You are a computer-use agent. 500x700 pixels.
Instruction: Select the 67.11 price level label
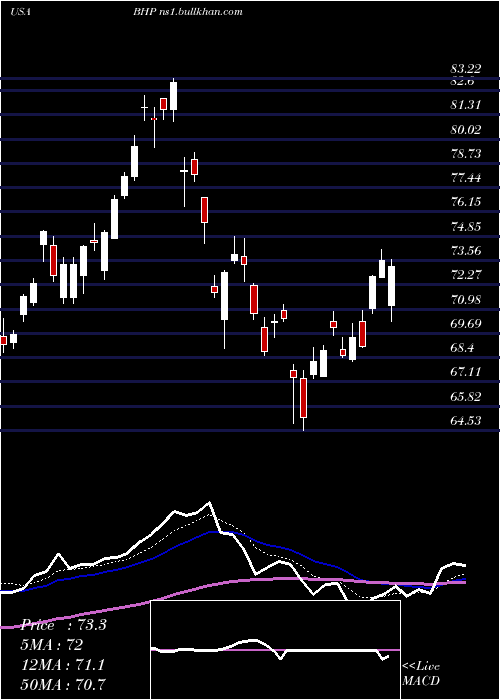[466, 371]
